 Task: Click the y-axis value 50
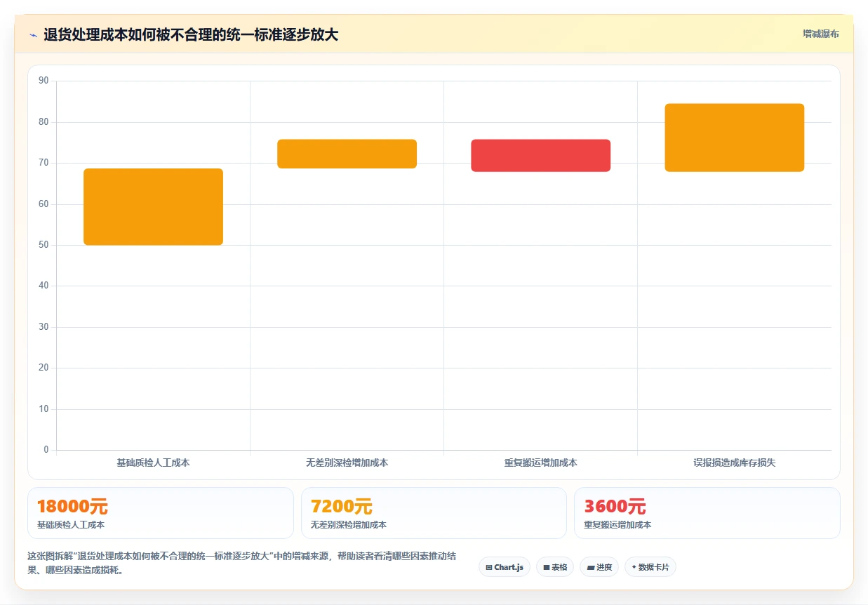pyautogui.click(x=44, y=245)
